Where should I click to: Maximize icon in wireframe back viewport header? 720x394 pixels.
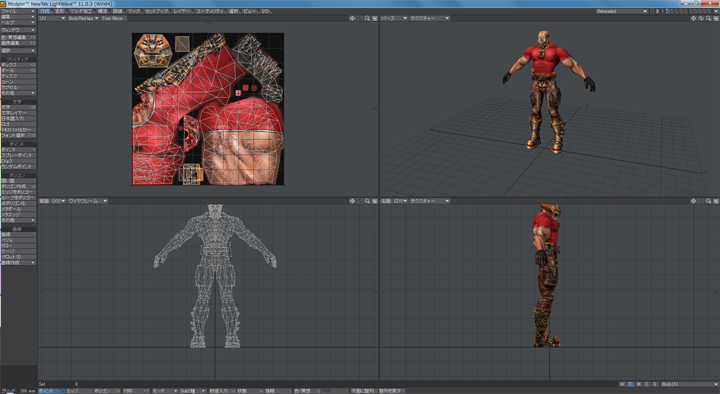click(x=375, y=201)
